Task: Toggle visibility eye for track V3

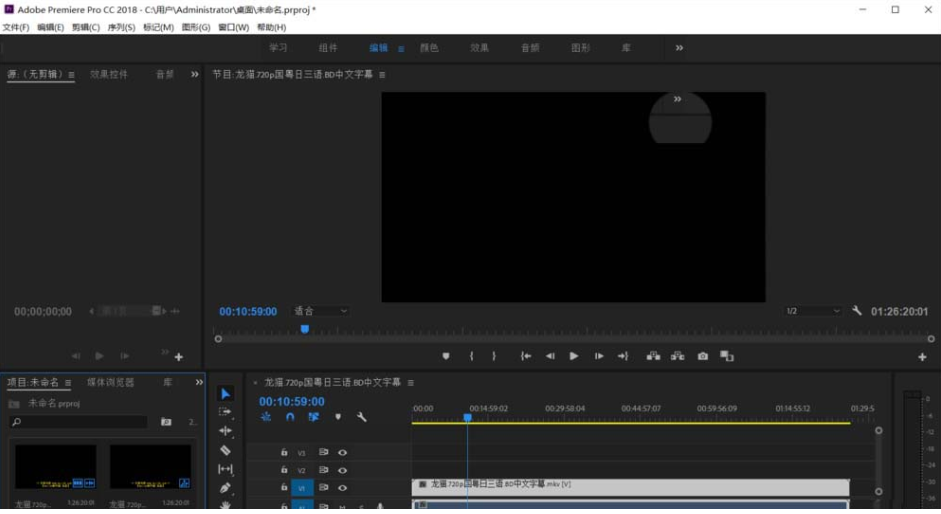Action: pyautogui.click(x=342, y=453)
